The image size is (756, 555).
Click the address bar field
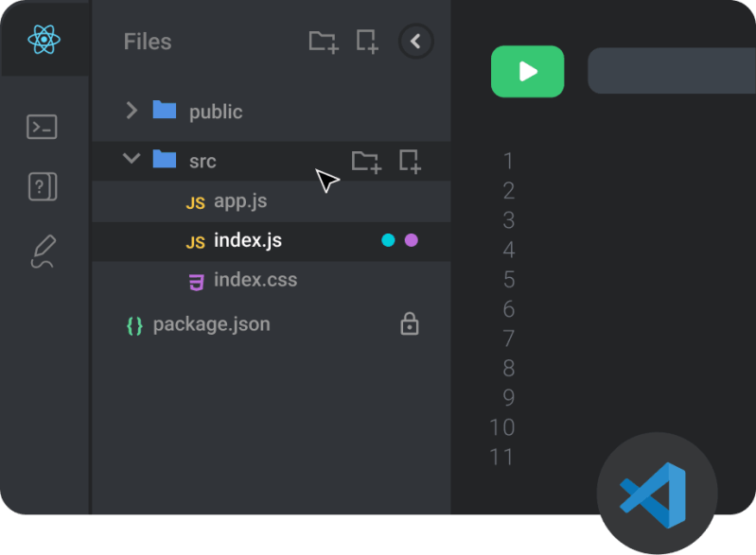[x=672, y=70]
